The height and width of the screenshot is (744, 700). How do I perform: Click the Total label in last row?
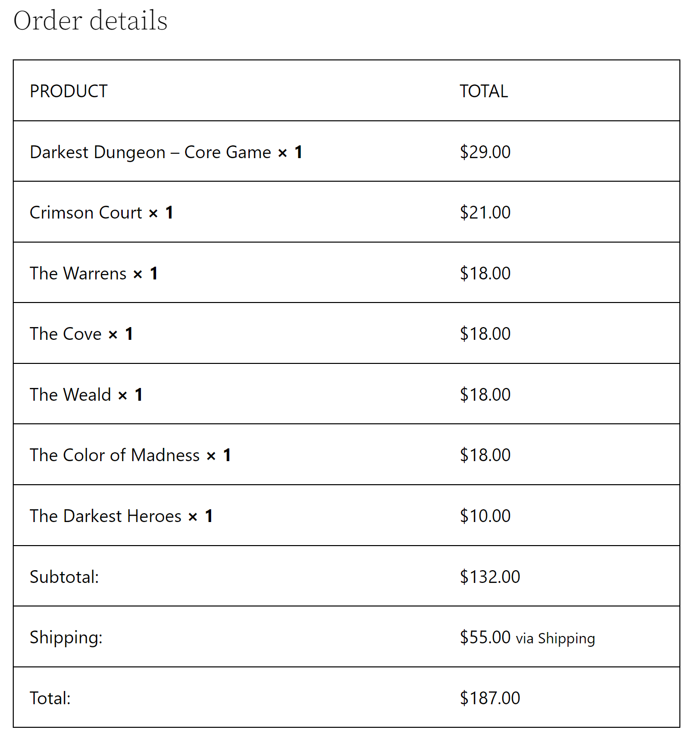tap(50, 698)
